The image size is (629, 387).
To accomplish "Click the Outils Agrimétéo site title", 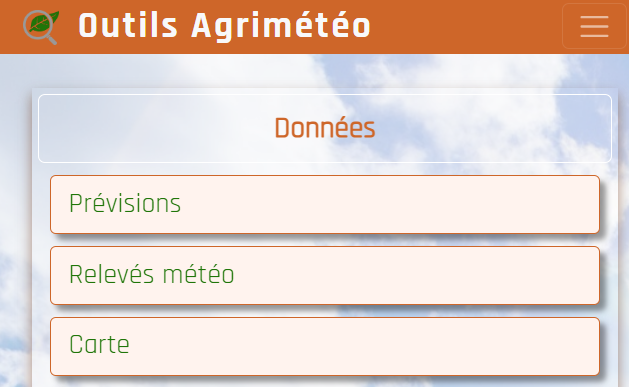I will pyautogui.click(x=224, y=26).
